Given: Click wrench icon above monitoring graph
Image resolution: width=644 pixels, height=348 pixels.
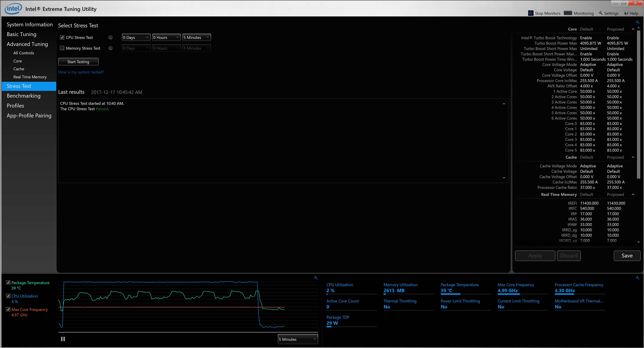Looking at the screenshot, I should [315, 278].
